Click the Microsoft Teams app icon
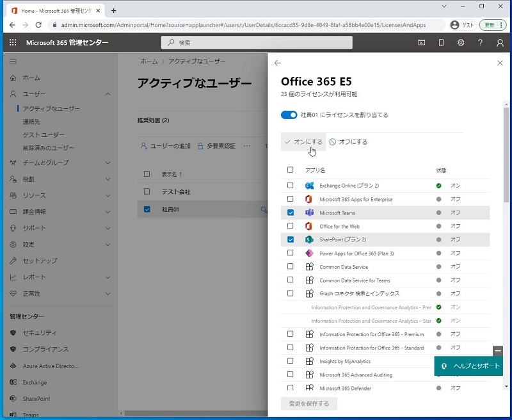 (x=309, y=213)
